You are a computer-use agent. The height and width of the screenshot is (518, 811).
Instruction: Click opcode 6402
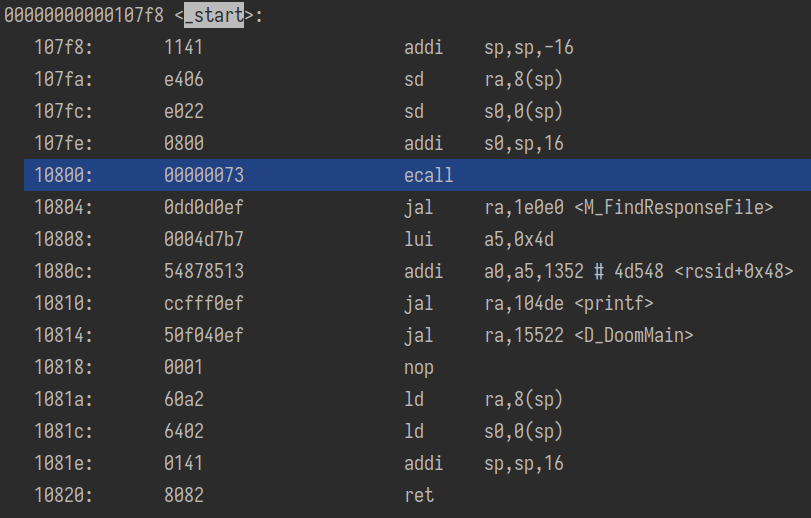184,432
